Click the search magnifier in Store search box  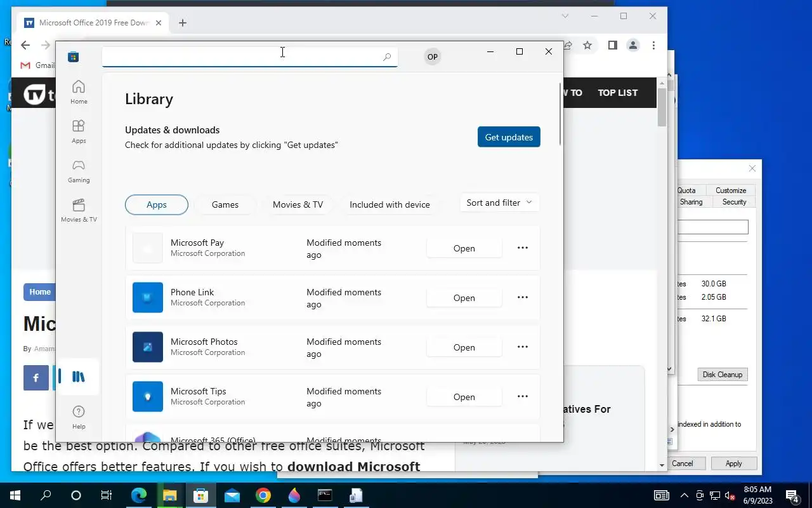click(x=387, y=57)
